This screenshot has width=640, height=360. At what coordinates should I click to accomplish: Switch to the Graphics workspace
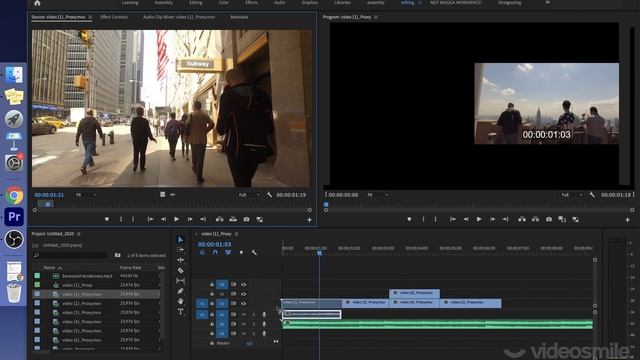click(309, 2)
